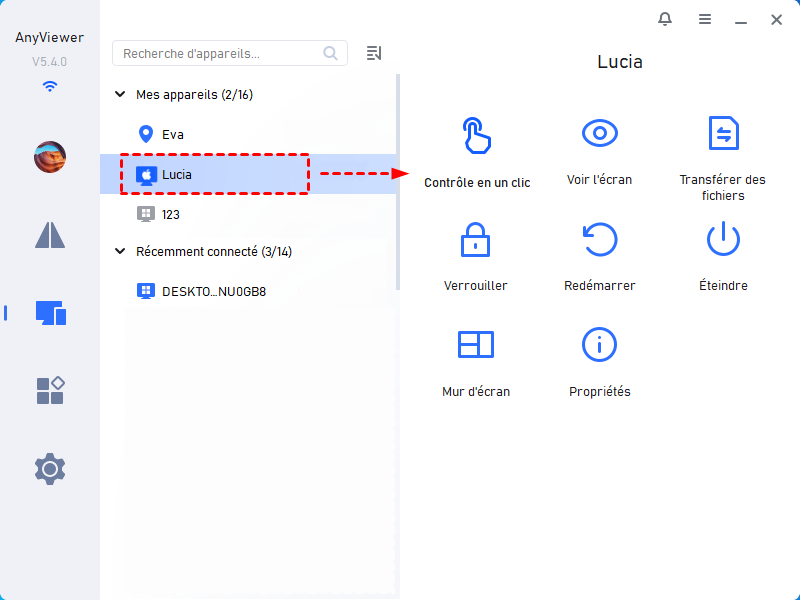Open the settings gear in sidebar

coord(50,468)
